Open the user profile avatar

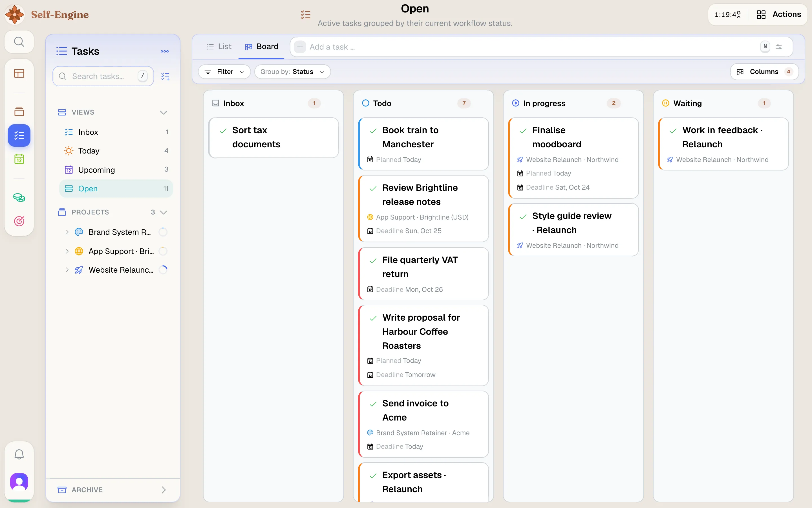coord(19,482)
